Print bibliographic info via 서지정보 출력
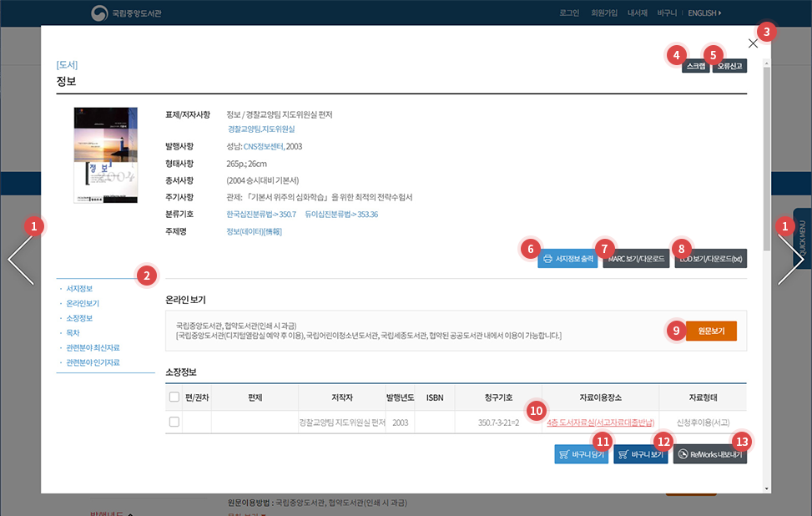 [567, 259]
